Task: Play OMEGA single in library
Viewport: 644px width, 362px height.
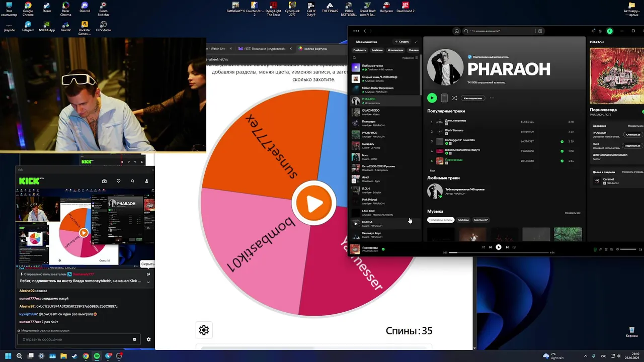Action: tap(356, 224)
